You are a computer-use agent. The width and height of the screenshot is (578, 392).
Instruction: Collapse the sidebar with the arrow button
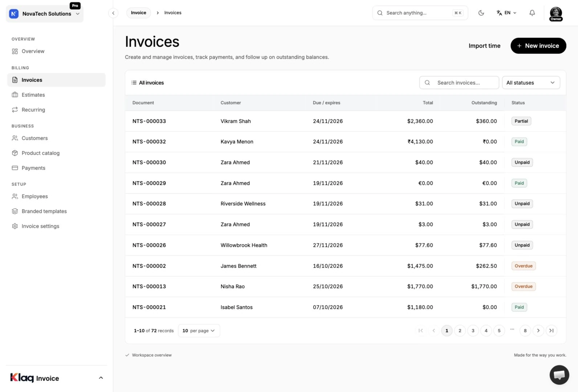(x=113, y=13)
